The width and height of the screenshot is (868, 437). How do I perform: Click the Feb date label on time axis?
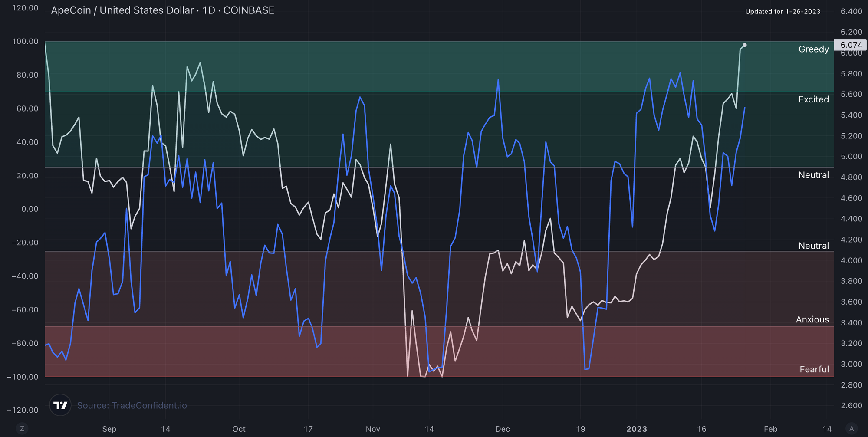point(771,429)
